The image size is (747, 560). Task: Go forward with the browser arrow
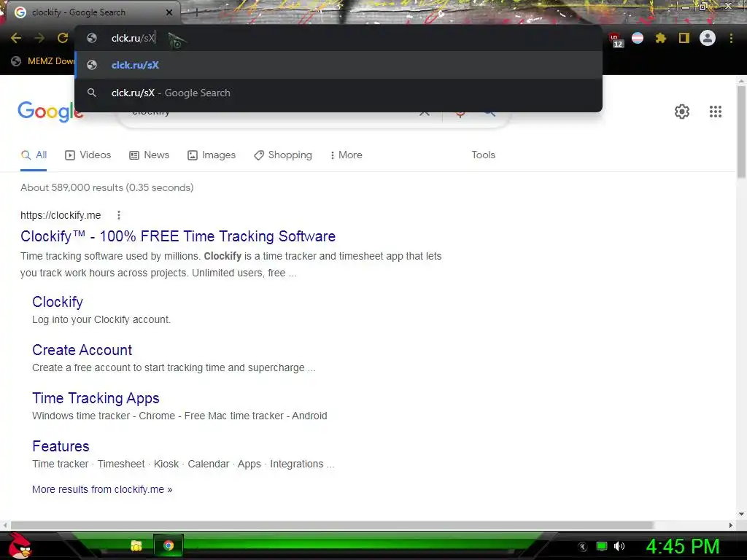(x=39, y=38)
